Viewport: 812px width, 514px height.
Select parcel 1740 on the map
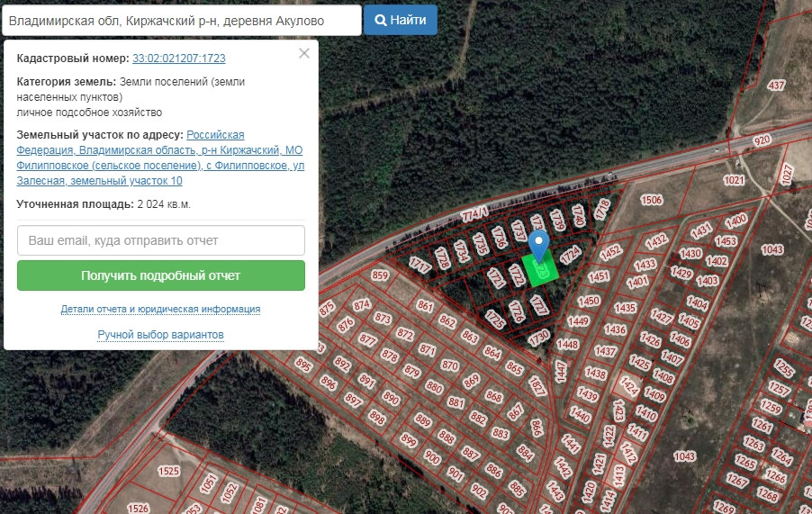point(579,215)
